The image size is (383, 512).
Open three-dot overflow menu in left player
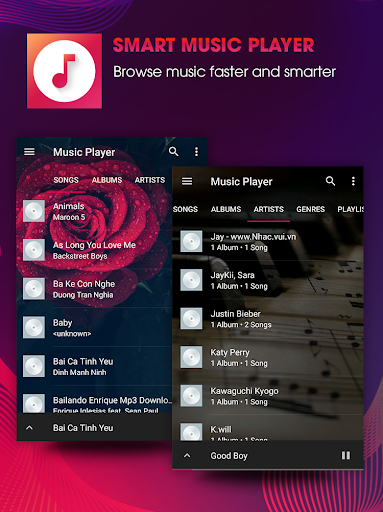pyautogui.click(x=196, y=152)
